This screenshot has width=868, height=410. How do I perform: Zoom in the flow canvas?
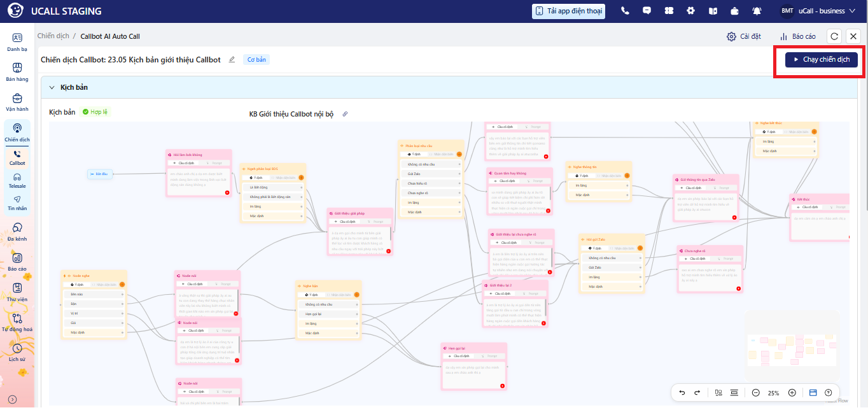click(792, 393)
